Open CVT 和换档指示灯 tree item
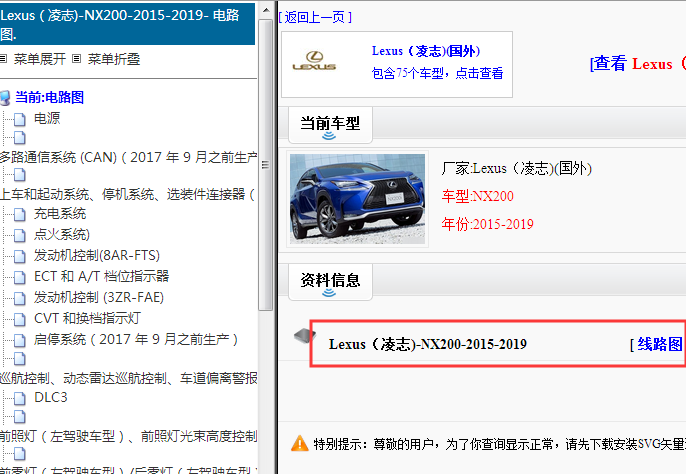 tap(87, 319)
